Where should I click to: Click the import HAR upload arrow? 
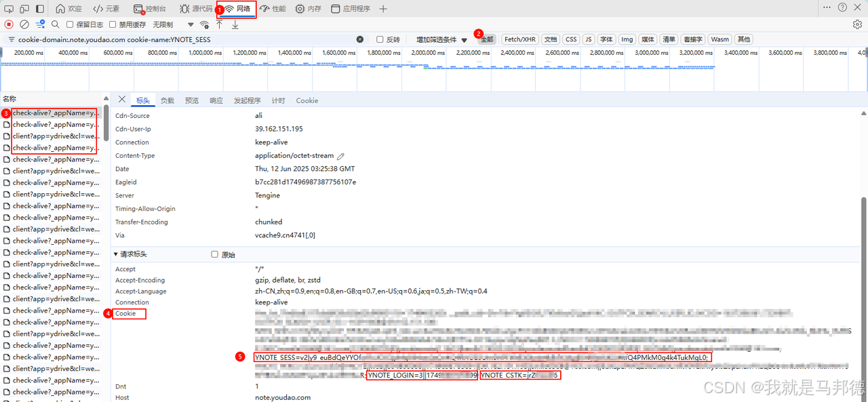click(219, 24)
